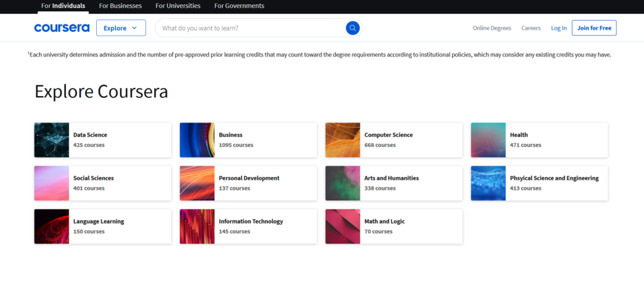Go to the Online Degrees link
Viewport: 644px width, 287px height.
coord(492,28)
